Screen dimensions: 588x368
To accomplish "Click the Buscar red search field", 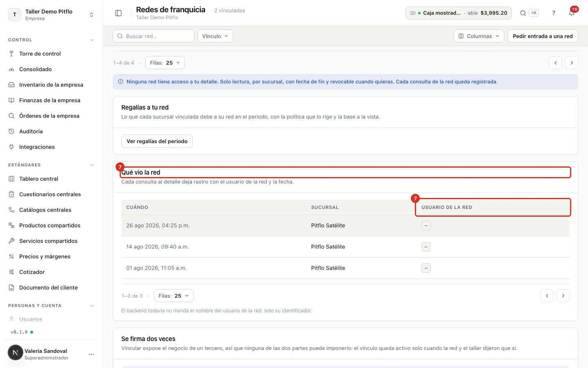I will pos(154,36).
